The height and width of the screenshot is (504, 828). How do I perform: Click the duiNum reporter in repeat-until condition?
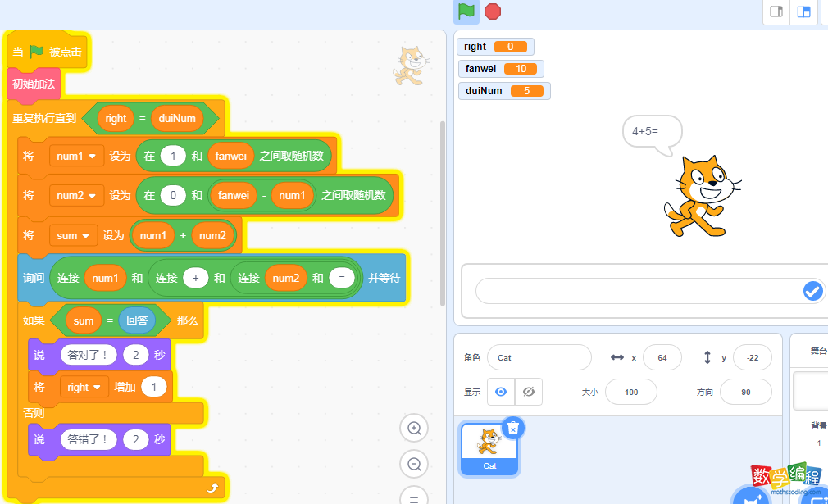tap(177, 119)
